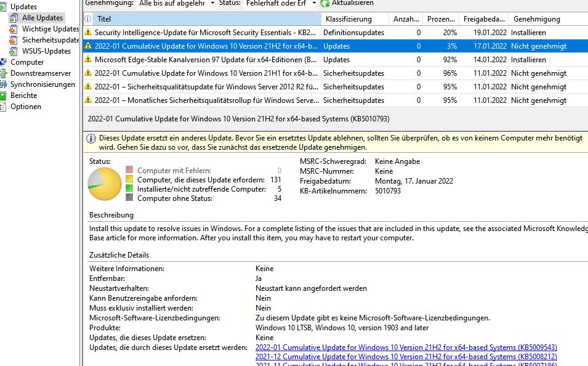588x366 pixels.
Task: Click the details heading with KB5010793
Action: [238, 119]
